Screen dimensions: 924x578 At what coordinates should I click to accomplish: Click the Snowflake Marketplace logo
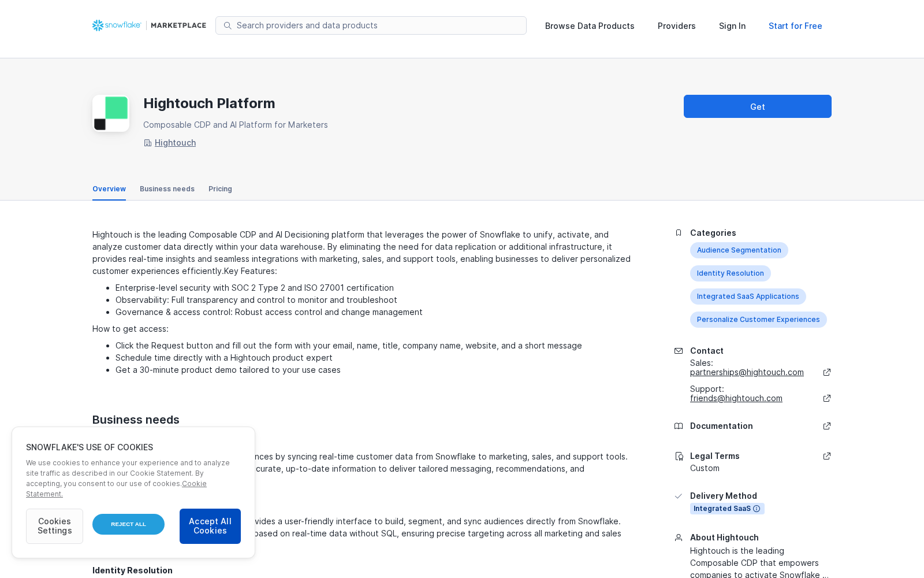pyautogui.click(x=149, y=25)
